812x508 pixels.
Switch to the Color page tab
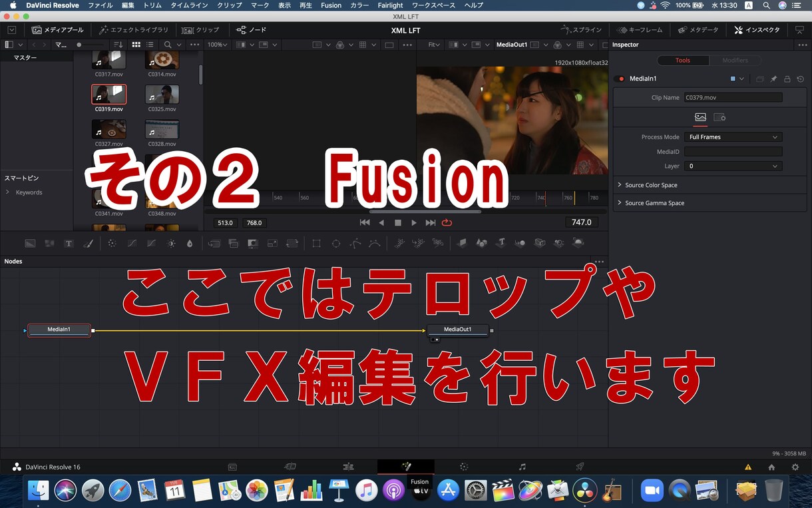click(464, 467)
